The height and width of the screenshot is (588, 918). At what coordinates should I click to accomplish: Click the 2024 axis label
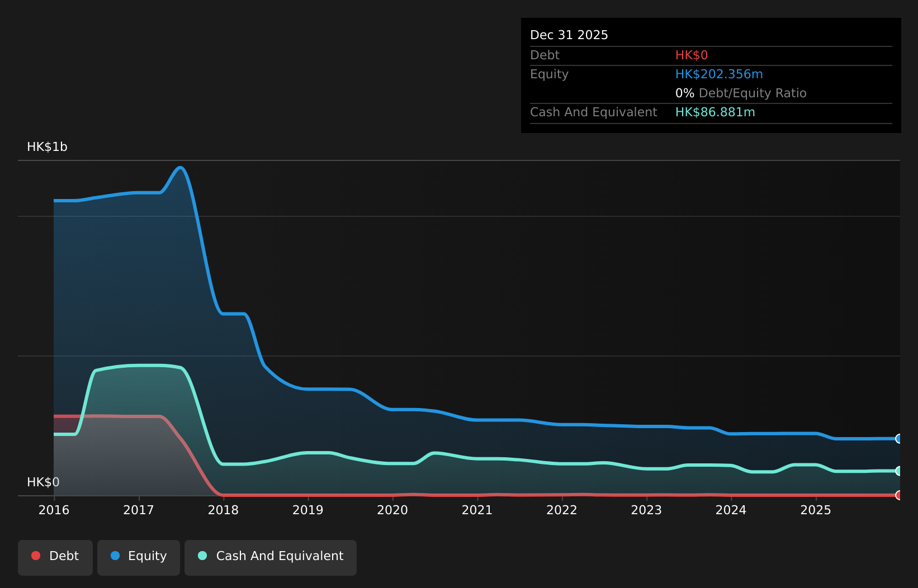(x=731, y=510)
